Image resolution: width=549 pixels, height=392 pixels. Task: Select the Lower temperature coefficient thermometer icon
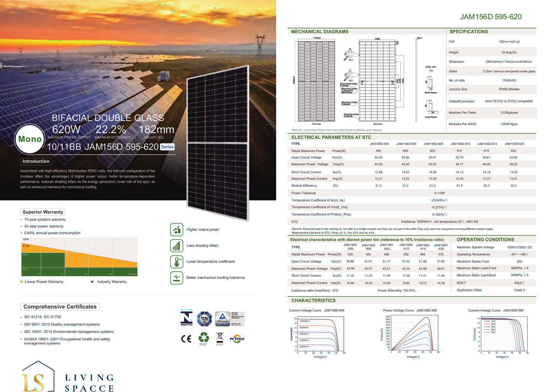176,262
